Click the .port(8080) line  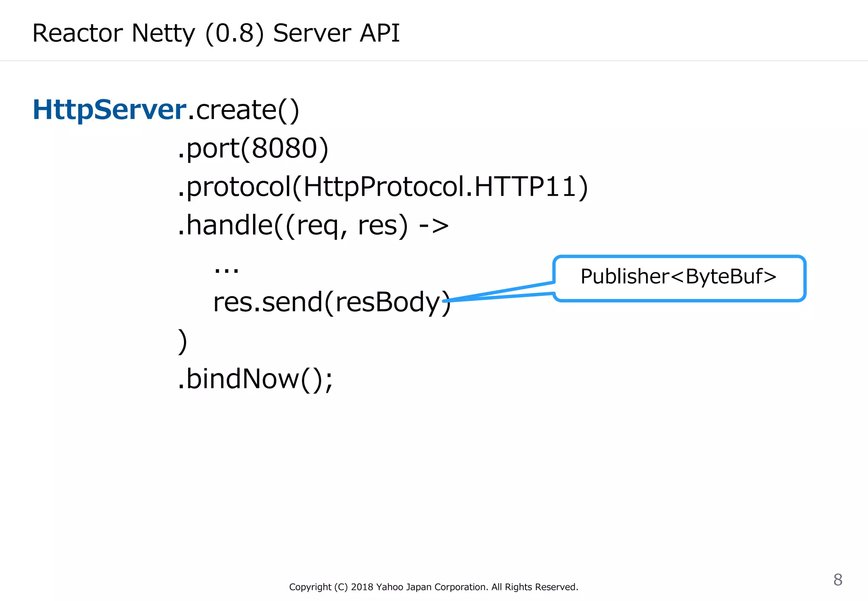pyautogui.click(x=253, y=148)
